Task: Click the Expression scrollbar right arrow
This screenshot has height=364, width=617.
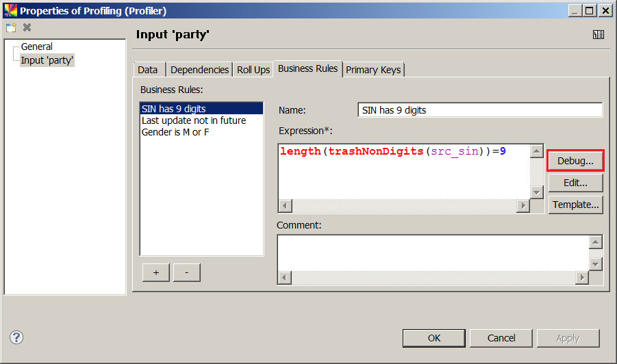Action: click(523, 206)
